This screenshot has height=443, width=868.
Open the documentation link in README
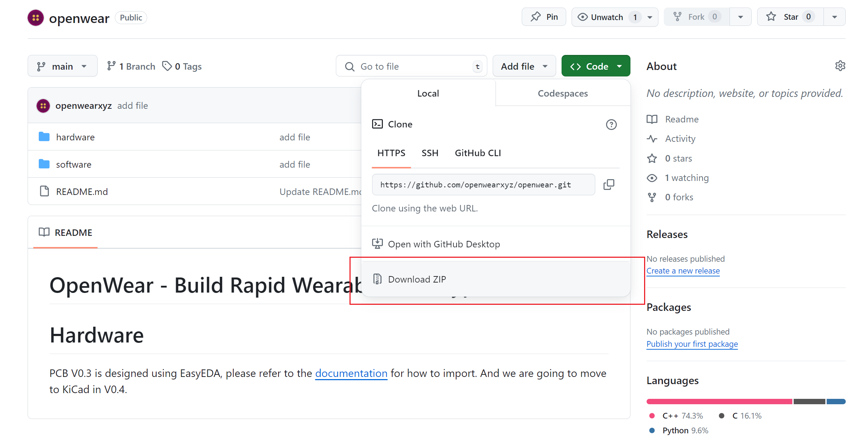point(351,373)
